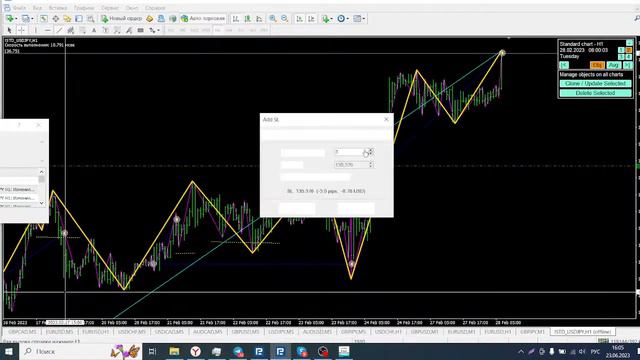The image size is (640, 360).
Task: Open the Data Window crosshair-circle icon
Action: tap(56, 18)
